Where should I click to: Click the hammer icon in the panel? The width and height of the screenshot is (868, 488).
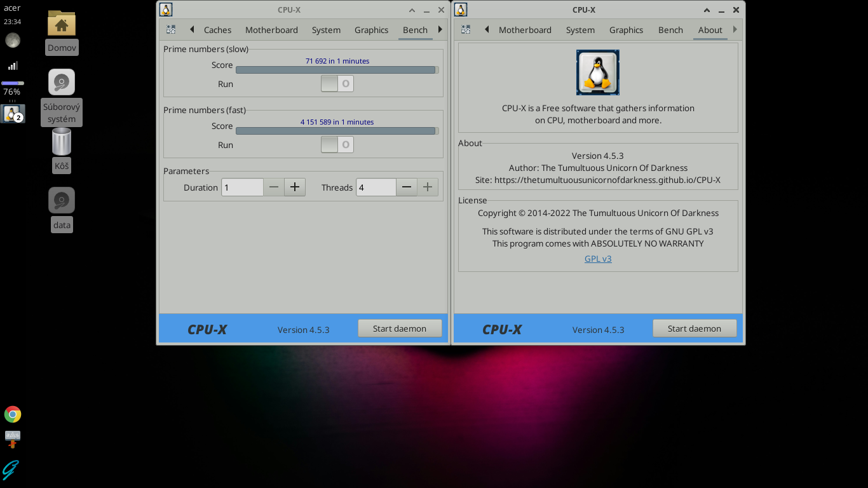coord(13,439)
